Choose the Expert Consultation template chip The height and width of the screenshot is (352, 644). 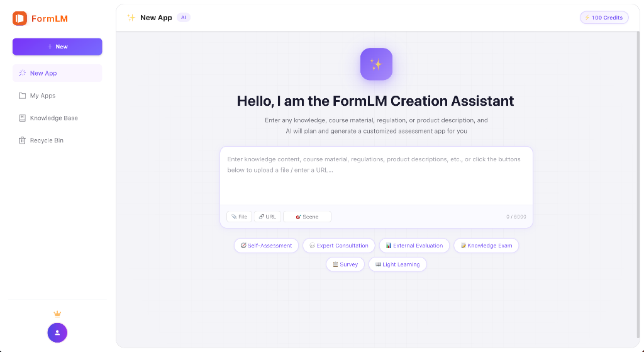pos(339,246)
